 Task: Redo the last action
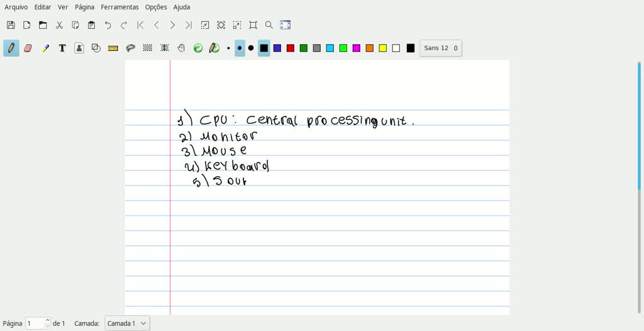coord(124,25)
